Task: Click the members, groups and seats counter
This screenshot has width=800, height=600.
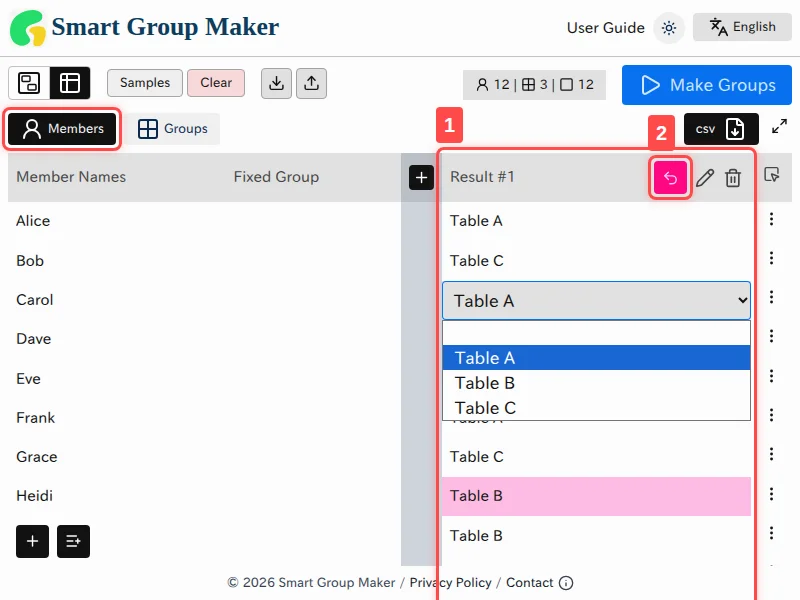Action: point(534,85)
